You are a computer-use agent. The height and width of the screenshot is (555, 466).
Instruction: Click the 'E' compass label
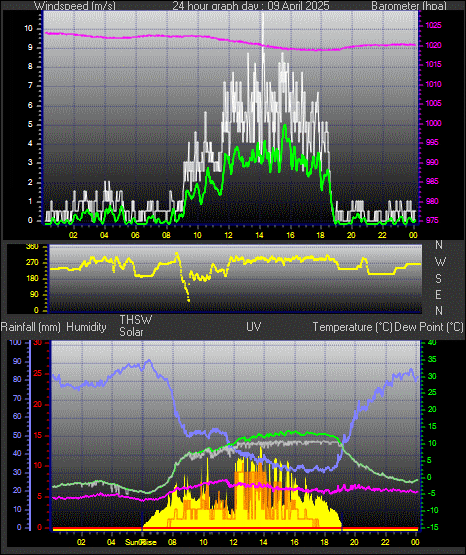coord(439,294)
